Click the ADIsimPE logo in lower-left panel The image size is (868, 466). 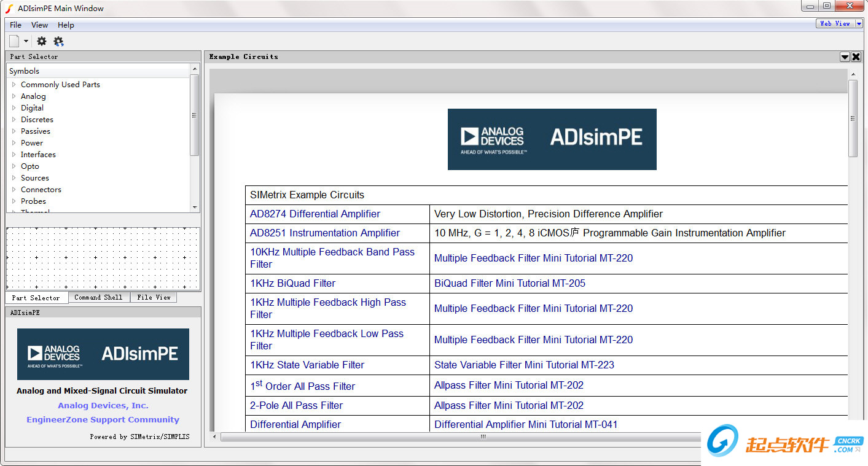pos(103,354)
